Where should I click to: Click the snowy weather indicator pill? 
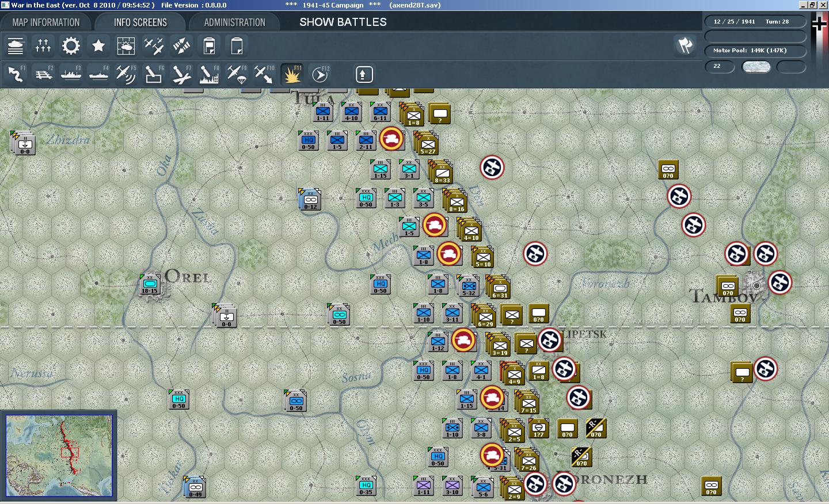coord(756,67)
